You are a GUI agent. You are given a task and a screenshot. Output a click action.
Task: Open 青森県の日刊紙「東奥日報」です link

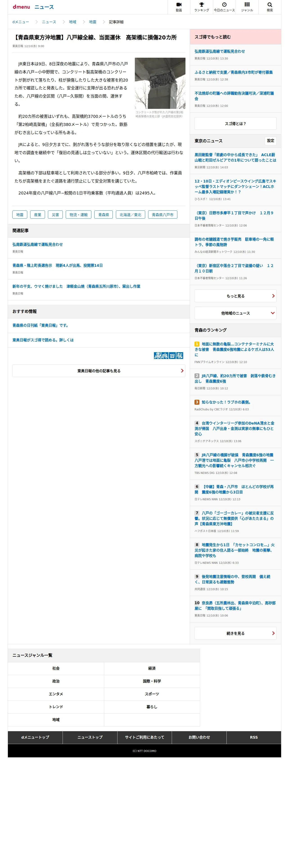tap(40, 325)
